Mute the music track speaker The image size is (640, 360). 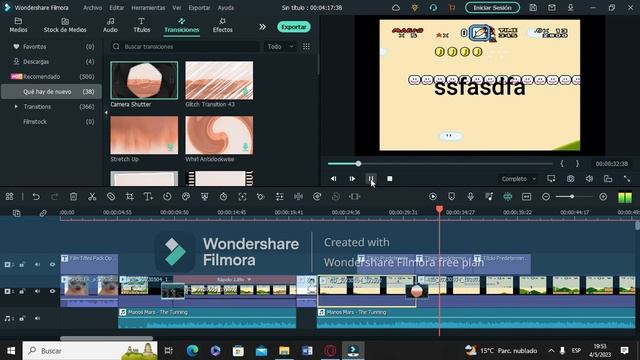[37, 318]
